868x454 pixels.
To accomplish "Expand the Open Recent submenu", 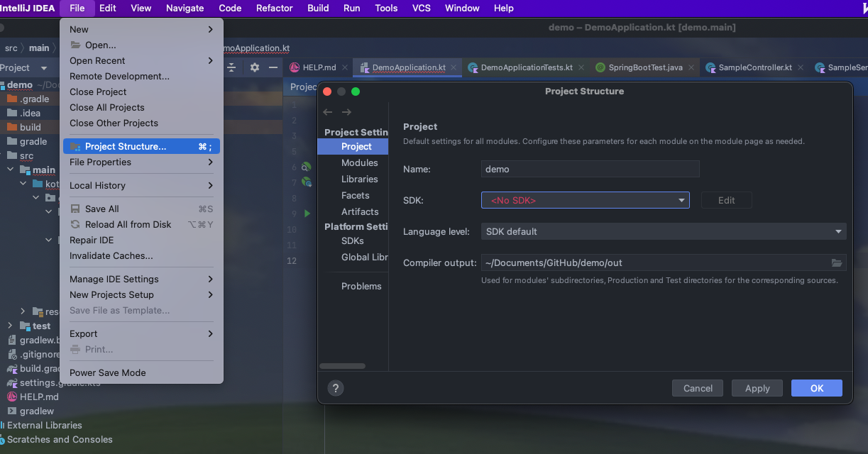I will [142, 60].
